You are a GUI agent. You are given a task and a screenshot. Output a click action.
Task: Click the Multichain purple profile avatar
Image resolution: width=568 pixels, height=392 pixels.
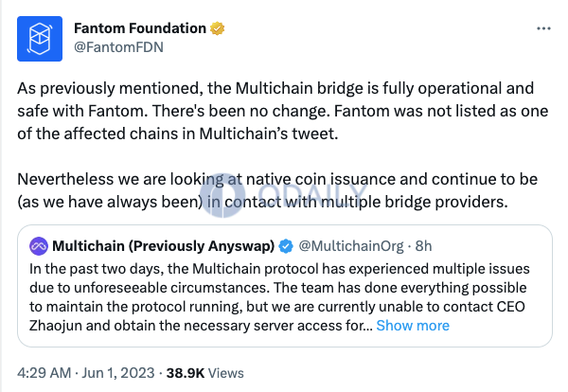click(x=38, y=246)
